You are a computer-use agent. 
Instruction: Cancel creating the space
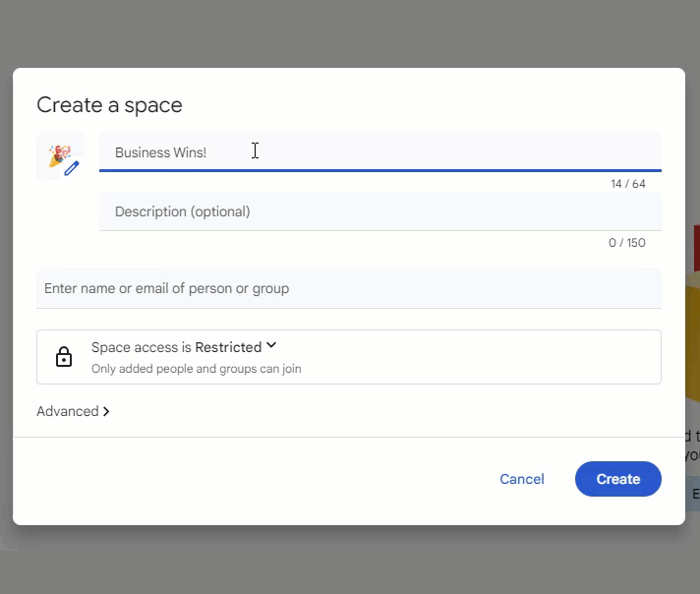[x=521, y=479]
